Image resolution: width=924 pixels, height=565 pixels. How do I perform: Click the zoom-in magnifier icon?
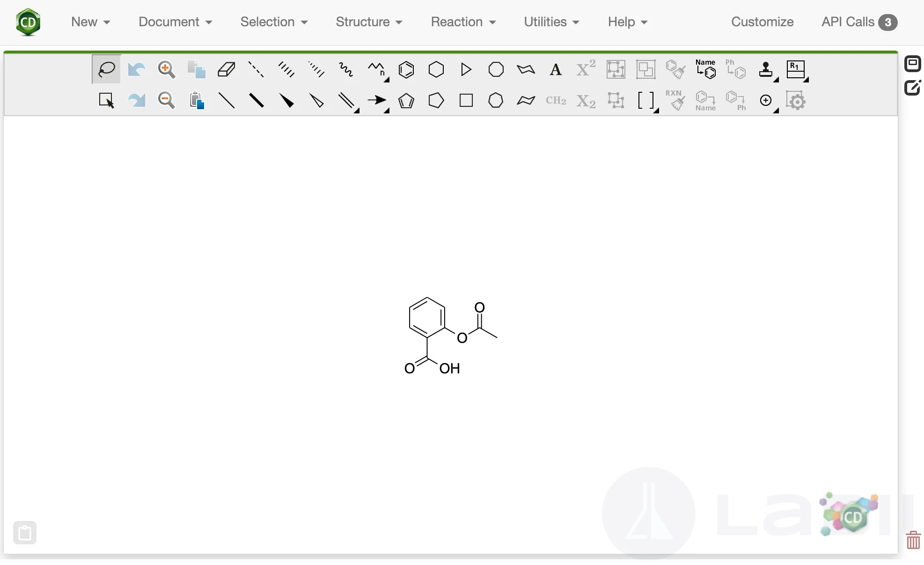167,69
